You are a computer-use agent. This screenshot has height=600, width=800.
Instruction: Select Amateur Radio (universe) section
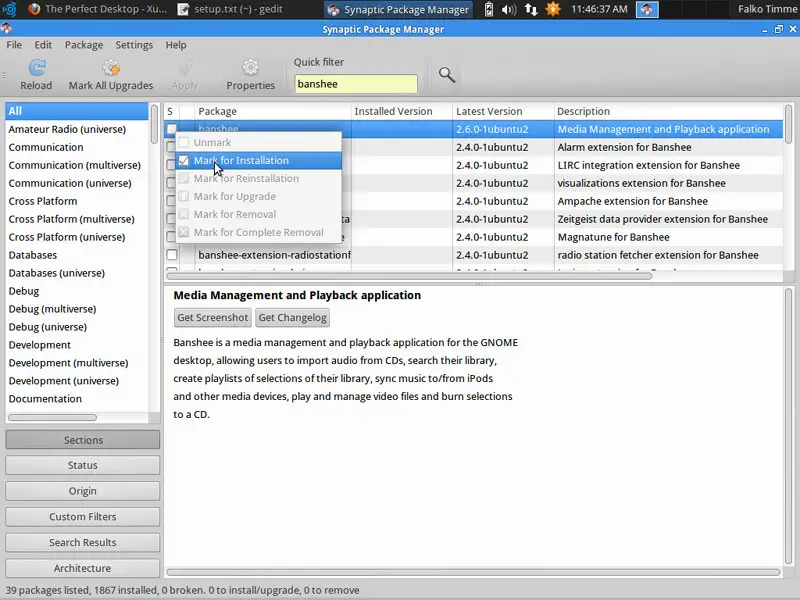pos(77,129)
